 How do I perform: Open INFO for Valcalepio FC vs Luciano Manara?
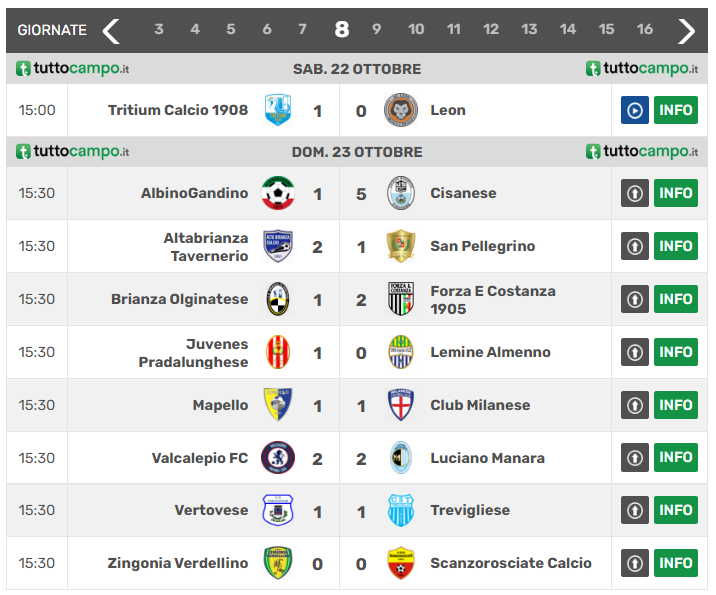click(676, 458)
